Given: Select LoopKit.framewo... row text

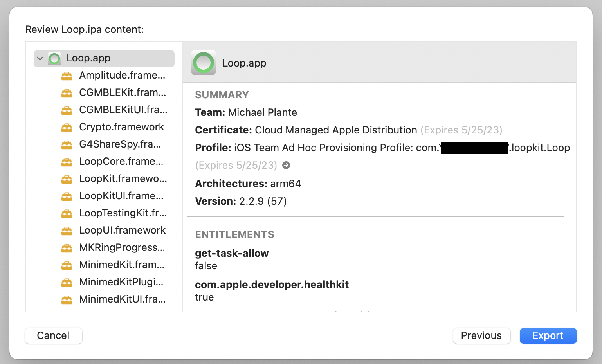Looking at the screenshot, I should pos(123,178).
